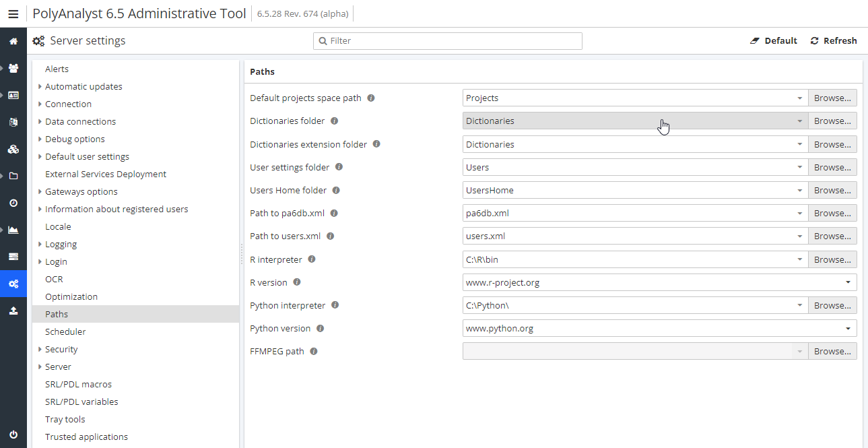Open the hamburger menu at top left
Screen dimensions: 868x448
(x=13, y=14)
